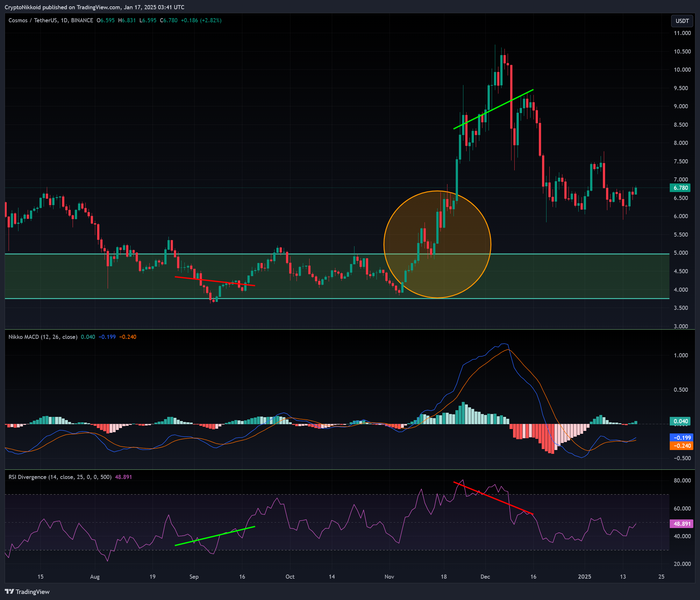Click the high value H6.831 in legend
Viewport: 700px width, 600px height.
pyautogui.click(x=127, y=20)
